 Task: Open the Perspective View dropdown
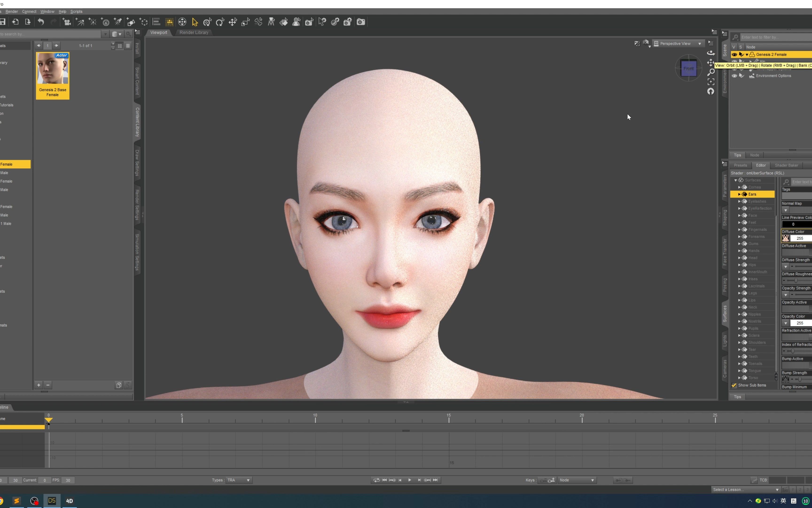click(679, 44)
